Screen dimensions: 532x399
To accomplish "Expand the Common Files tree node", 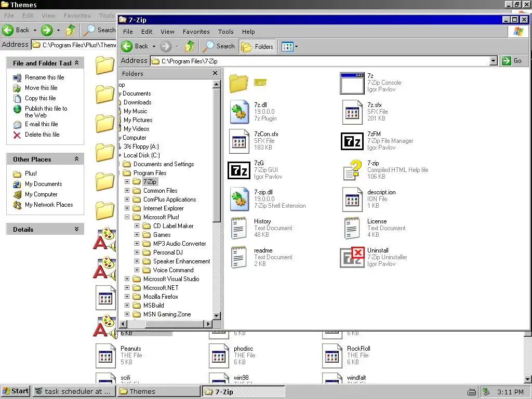I will pyautogui.click(x=127, y=191).
